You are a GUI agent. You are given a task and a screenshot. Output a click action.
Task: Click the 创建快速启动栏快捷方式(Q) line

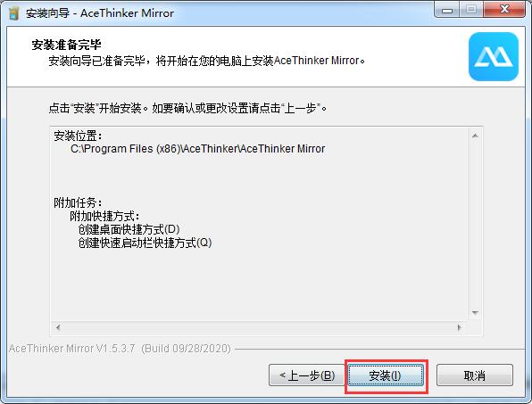coord(145,243)
